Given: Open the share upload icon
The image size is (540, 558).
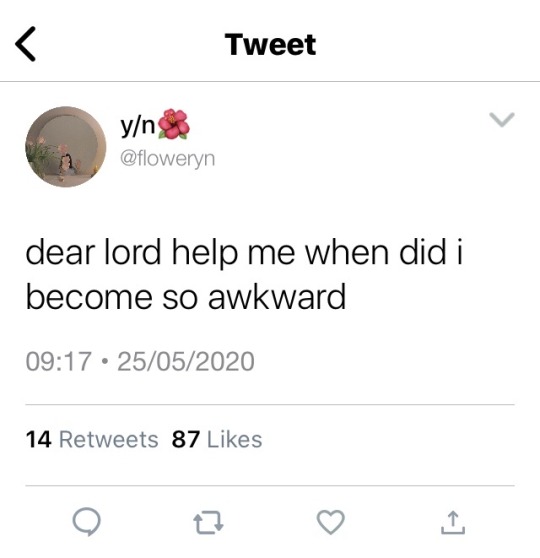Looking at the screenshot, I should pos(453,522).
